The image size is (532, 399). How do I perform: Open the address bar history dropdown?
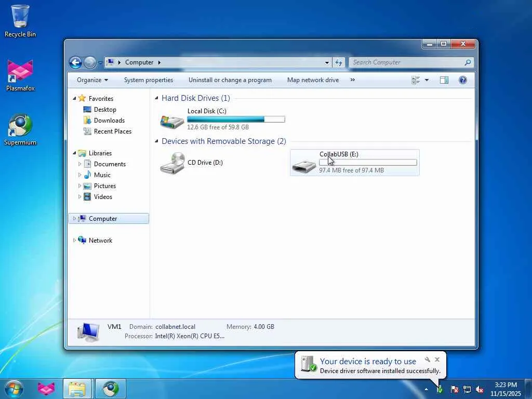click(x=327, y=62)
